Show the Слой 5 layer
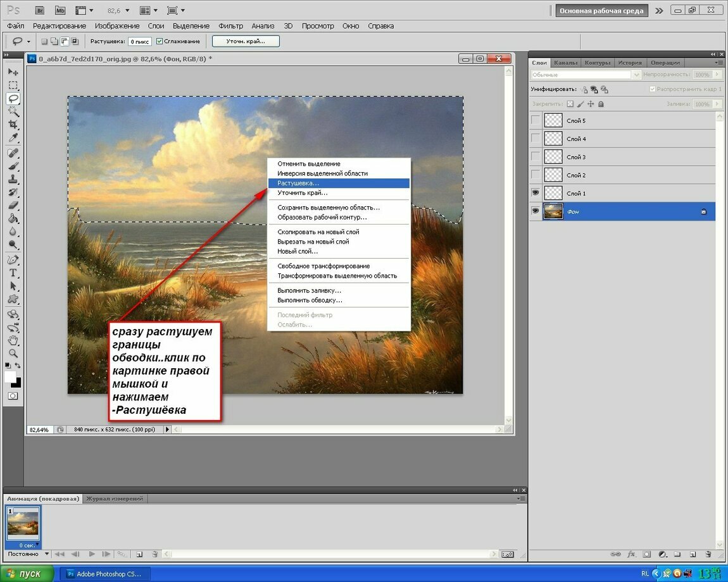The width and height of the screenshot is (728, 582). (x=536, y=120)
